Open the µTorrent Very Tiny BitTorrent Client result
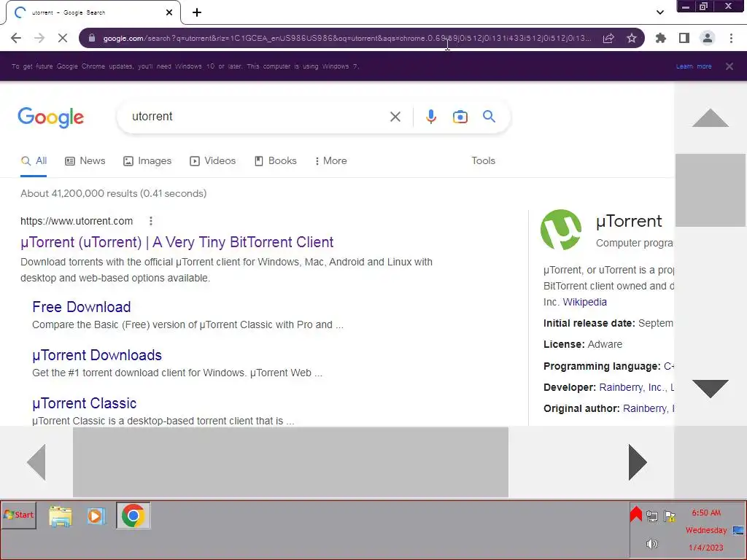Screen dimensions: 747x560 [x=177, y=242]
